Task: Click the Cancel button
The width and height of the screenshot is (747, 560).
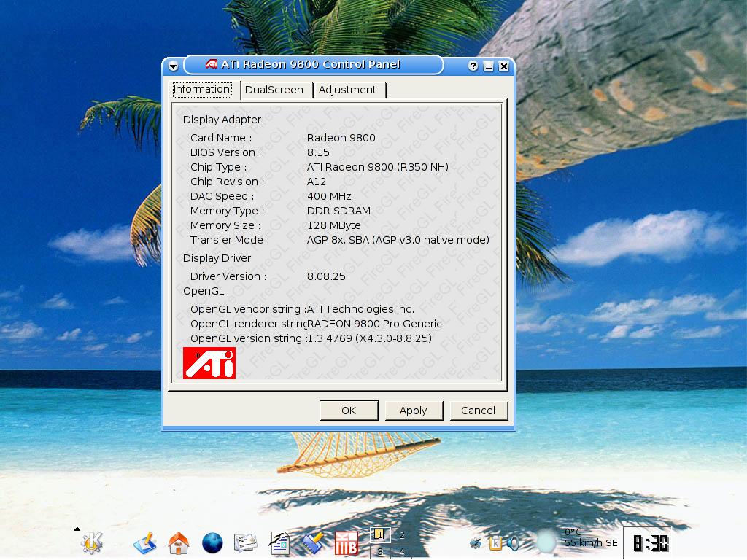Action: 478,411
